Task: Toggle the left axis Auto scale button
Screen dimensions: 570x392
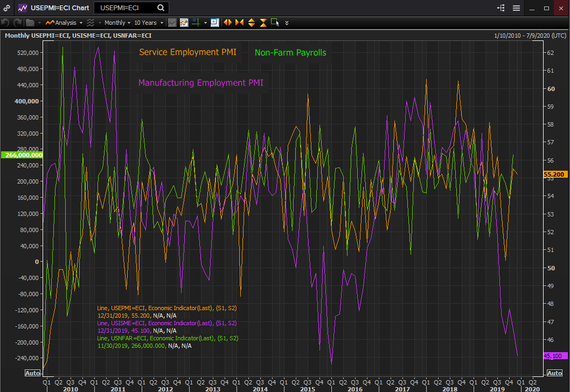Action: pyautogui.click(x=32, y=373)
